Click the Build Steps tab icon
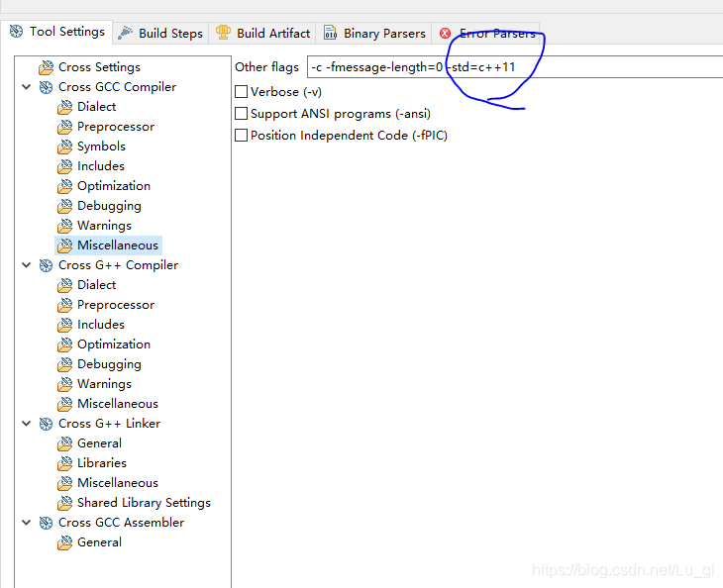This screenshot has width=723, height=588. (x=125, y=33)
